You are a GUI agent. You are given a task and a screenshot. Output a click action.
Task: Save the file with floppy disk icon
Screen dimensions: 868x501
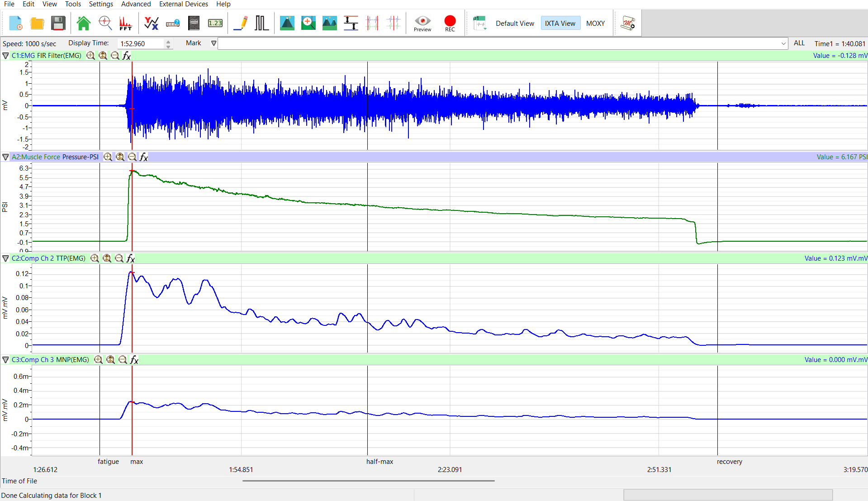click(58, 23)
